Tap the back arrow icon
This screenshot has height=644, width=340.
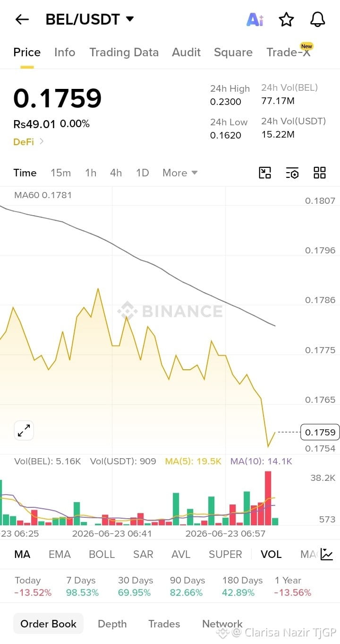[22, 19]
